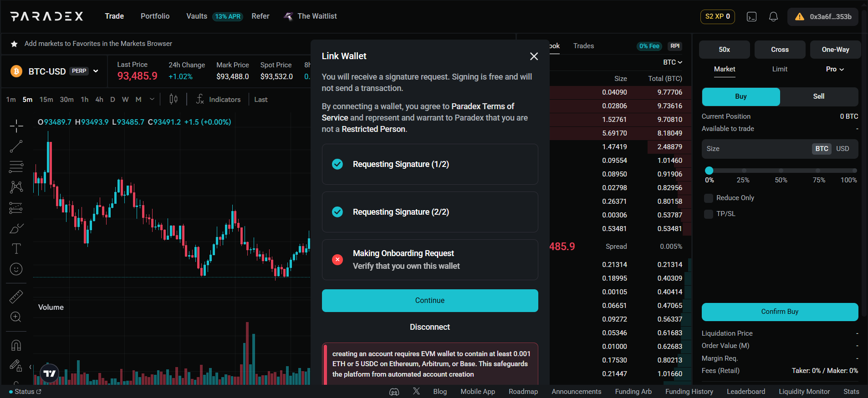Expand more time intervals chevron
This screenshot has height=398, width=868.
click(152, 99)
